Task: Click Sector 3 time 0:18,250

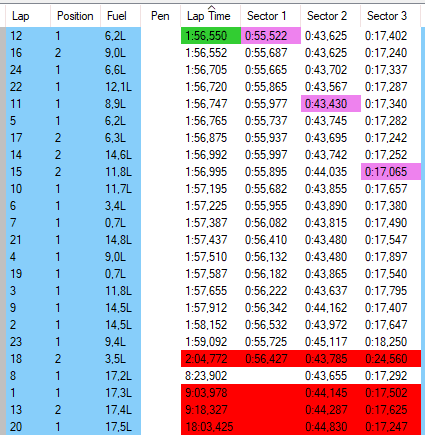Action: [386, 342]
